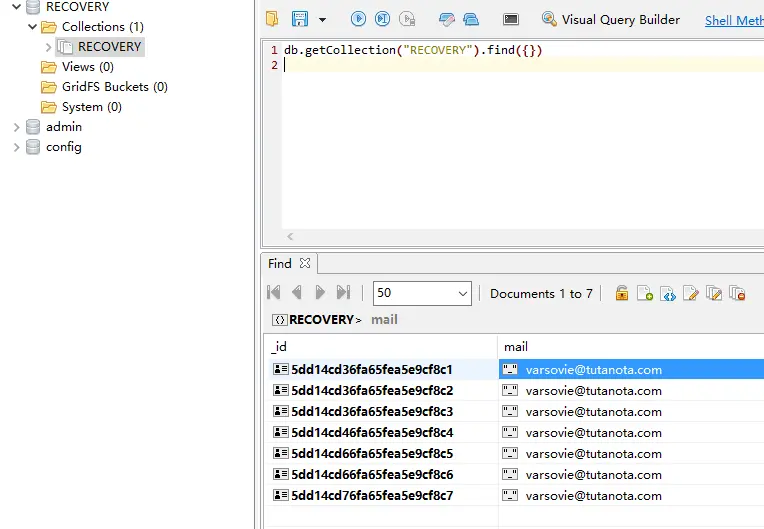Screen dimensions: 764x529
Task: Collapse the Collections (1) folder
Action: coord(32,26)
